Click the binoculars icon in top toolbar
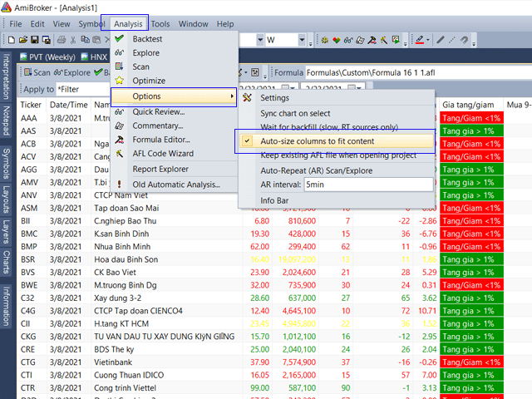The height and width of the screenshot is (399, 532). pyautogui.click(x=348, y=41)
